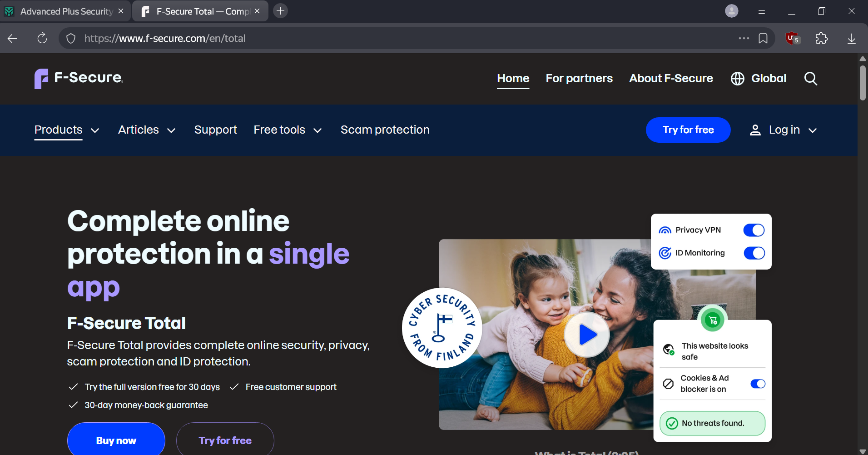Open the downloads arrow icon
This screenshot has width=868, height=455.
click(x=852, y=39)
